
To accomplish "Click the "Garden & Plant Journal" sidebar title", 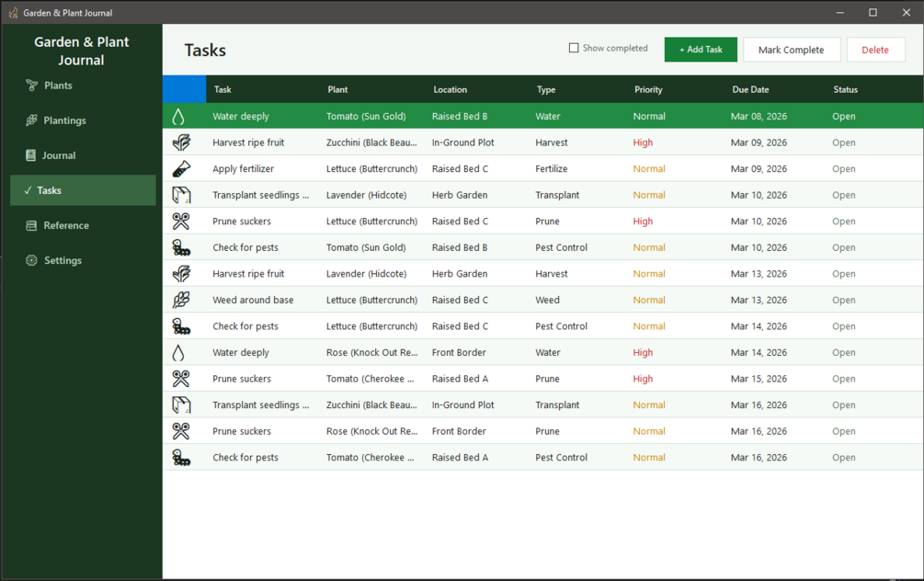I will pos(81,51).
